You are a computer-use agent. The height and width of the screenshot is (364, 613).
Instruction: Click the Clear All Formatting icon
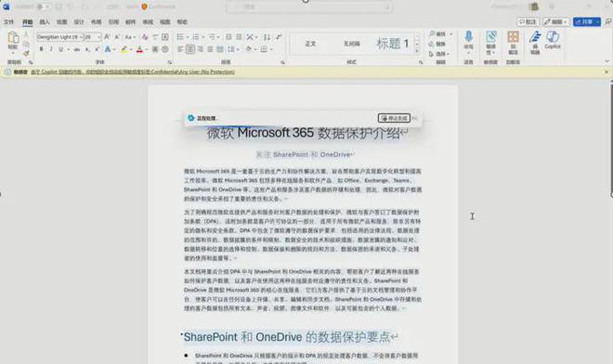tap(145, 37)
